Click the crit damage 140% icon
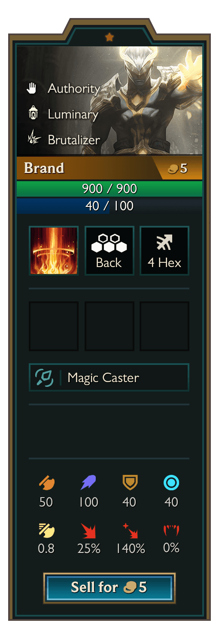 [130, 531]
